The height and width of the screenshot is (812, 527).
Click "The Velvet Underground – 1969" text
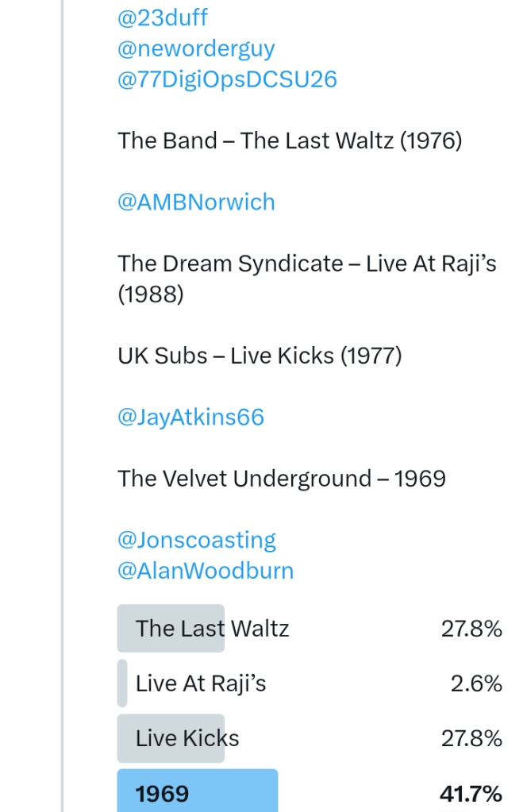click(x=282, y=479)
